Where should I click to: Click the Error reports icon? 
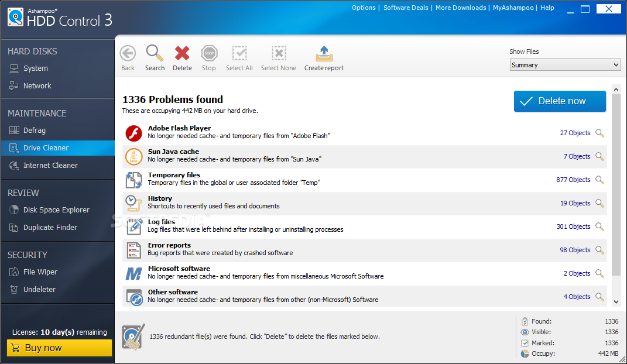click(x=134, y=250)
